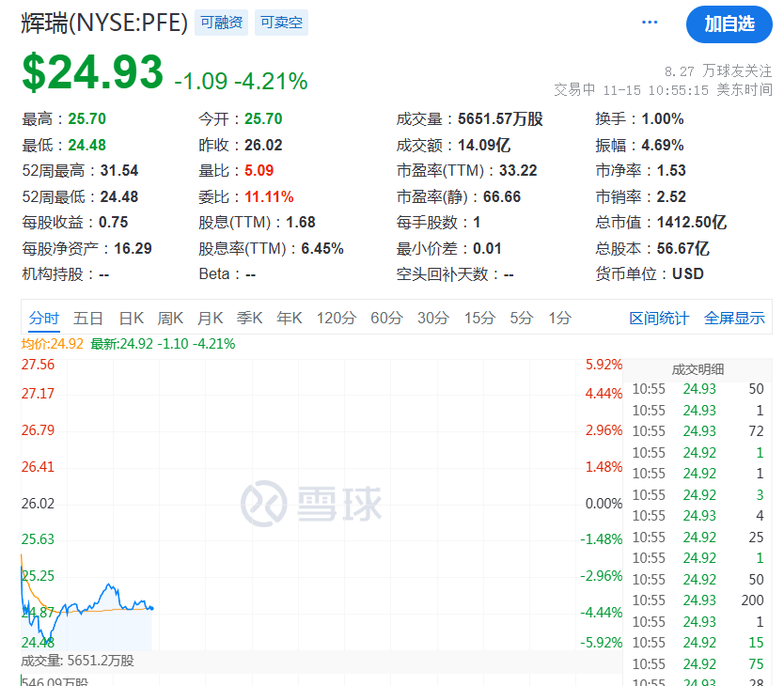Click the ellipsis more options icon
Image resolution: width=784 pixels, height=686 pixels.
650,23
